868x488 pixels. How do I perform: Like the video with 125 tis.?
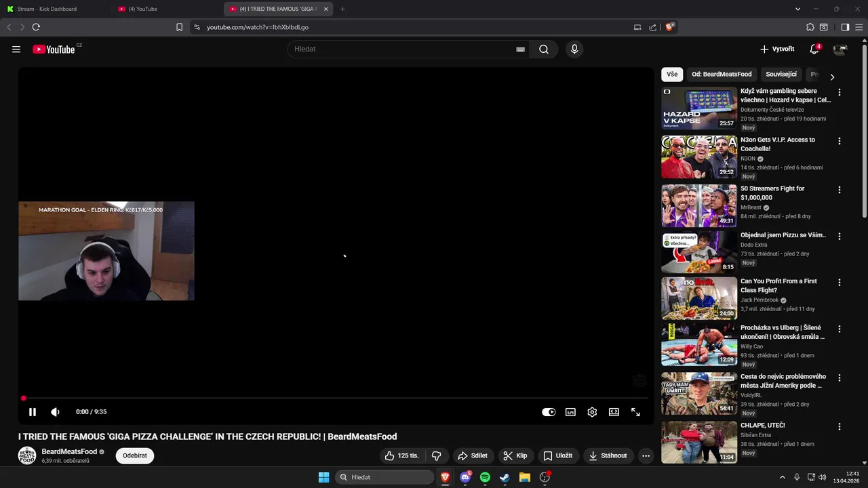[402, 455]
